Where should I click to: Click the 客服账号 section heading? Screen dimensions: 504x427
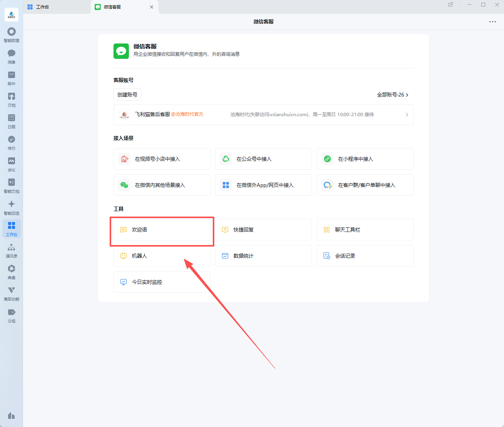123,80
